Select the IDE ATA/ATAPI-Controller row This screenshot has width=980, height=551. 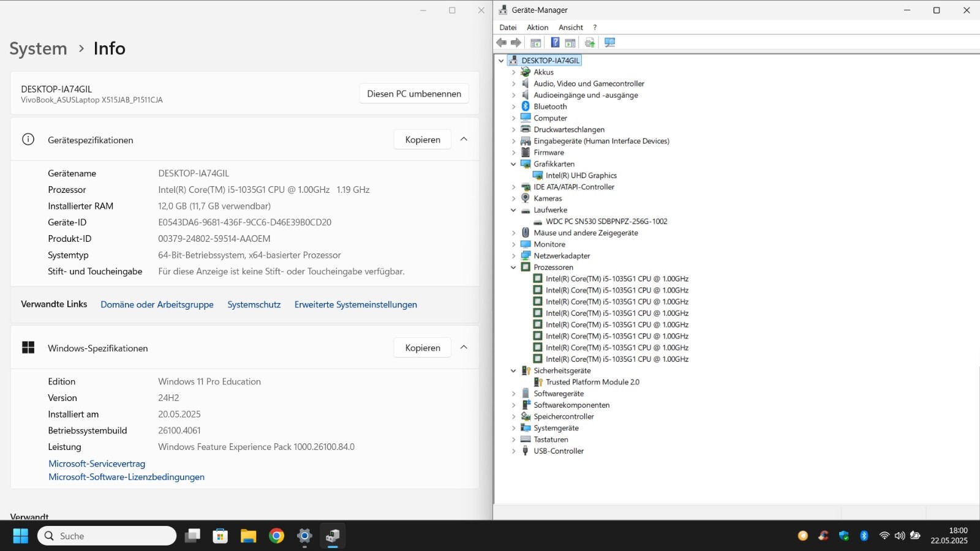[567, 187]
